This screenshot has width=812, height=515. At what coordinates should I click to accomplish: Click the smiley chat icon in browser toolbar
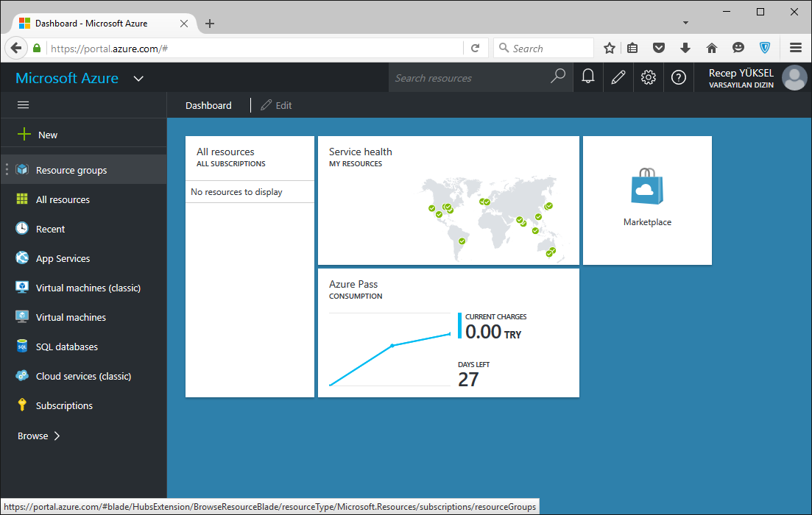pyautogui.click(x=738, y=48)
